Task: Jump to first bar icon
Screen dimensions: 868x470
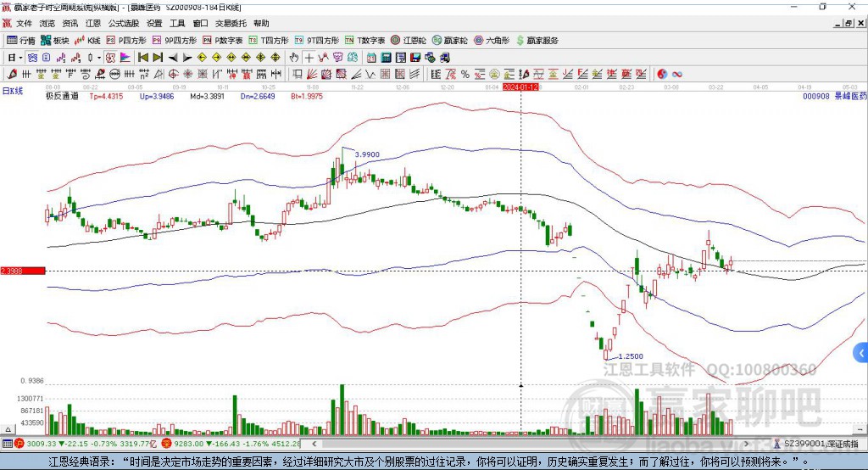Action: (142, 58)
